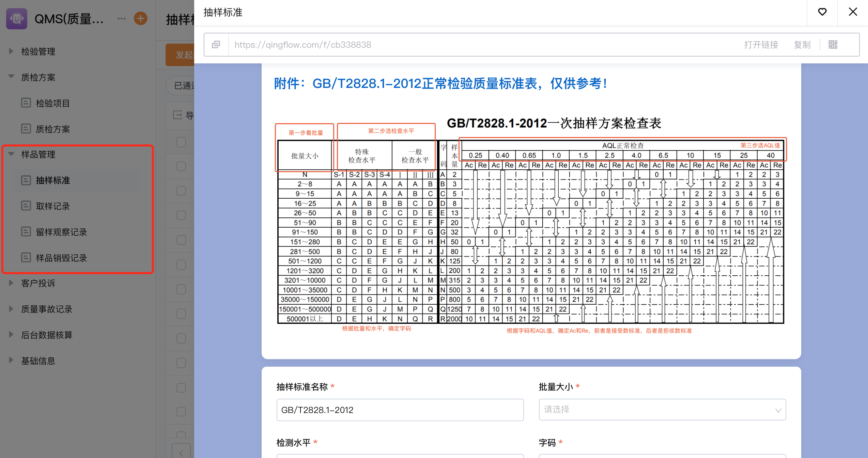Expand the 检验管理 section
This screenshot has width=868, height=458.
point(11,51)
